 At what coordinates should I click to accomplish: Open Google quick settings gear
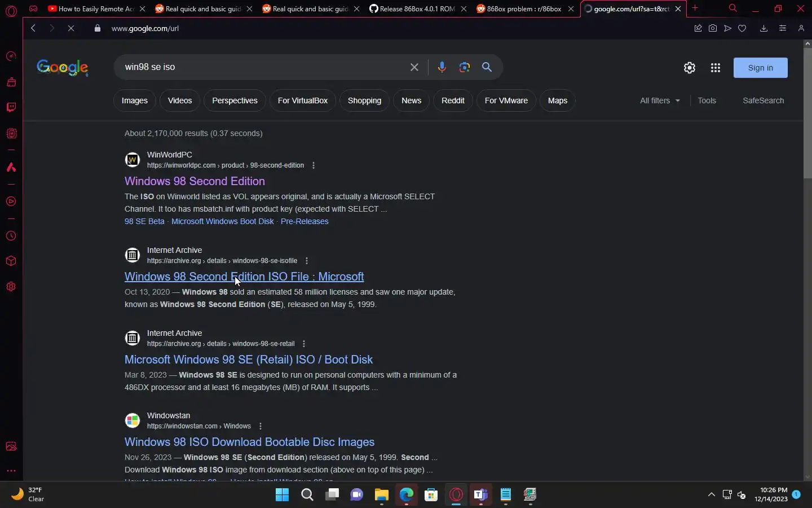(690, 68)
